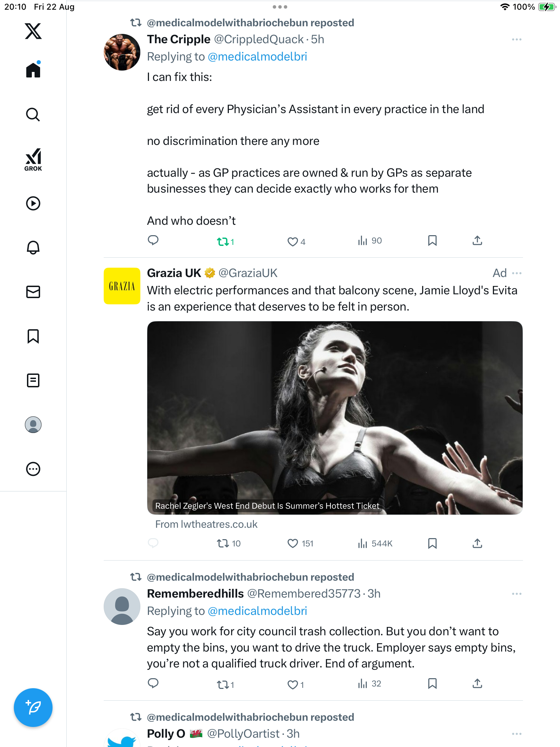Open Grok from the sidebar
Image resolution: width=560 pixels, height=747 pixels.
pyautogui.click(x=33, y=159)
